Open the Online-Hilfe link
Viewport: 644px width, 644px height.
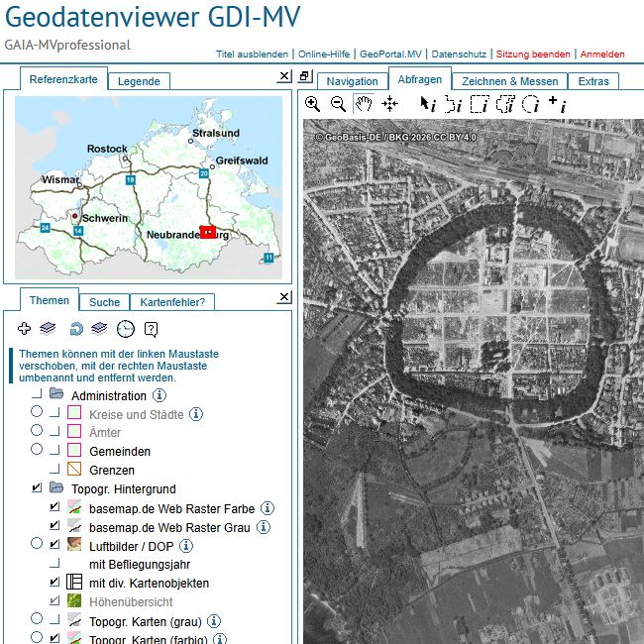(324, 54)
